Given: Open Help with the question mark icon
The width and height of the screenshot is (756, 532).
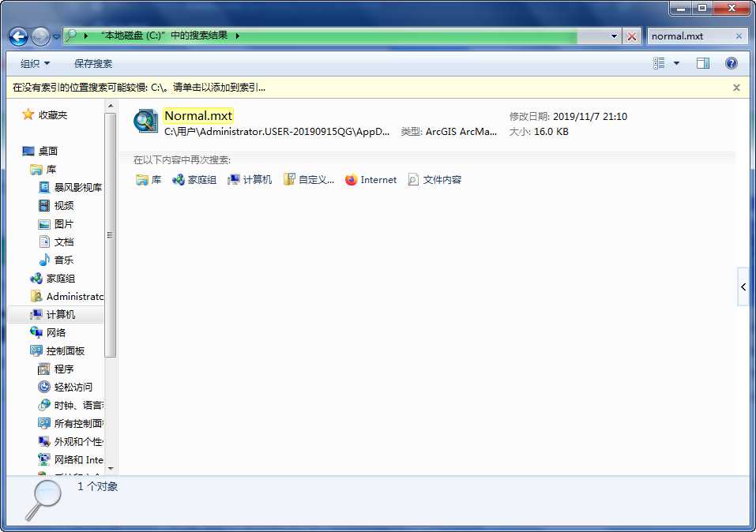Looking at the screenshot, I should point(731,63).
